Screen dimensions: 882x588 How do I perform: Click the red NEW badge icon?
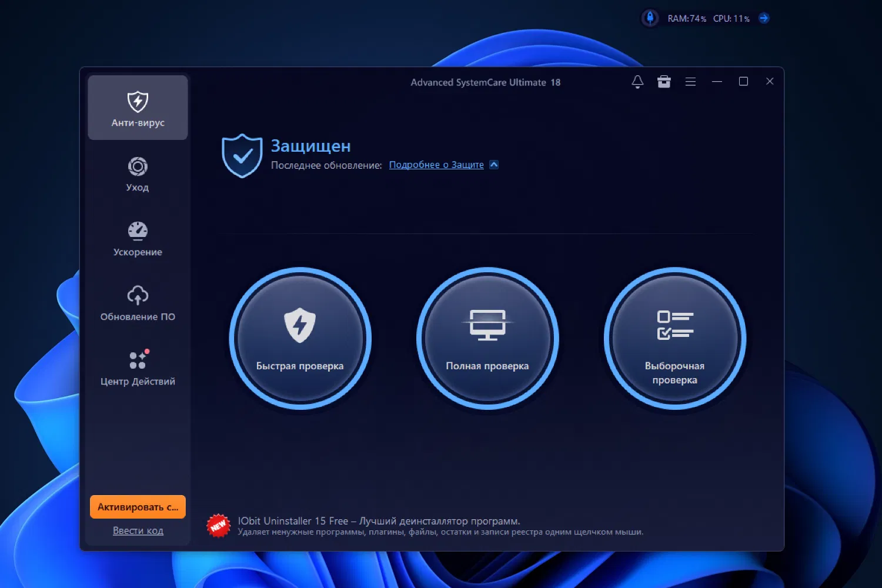tap(219, 526)
